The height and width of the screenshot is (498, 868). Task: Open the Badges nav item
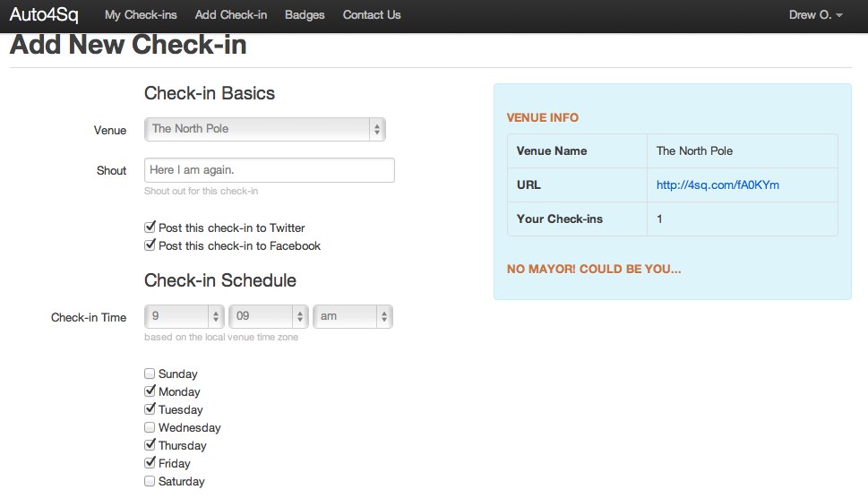(305, 15)
